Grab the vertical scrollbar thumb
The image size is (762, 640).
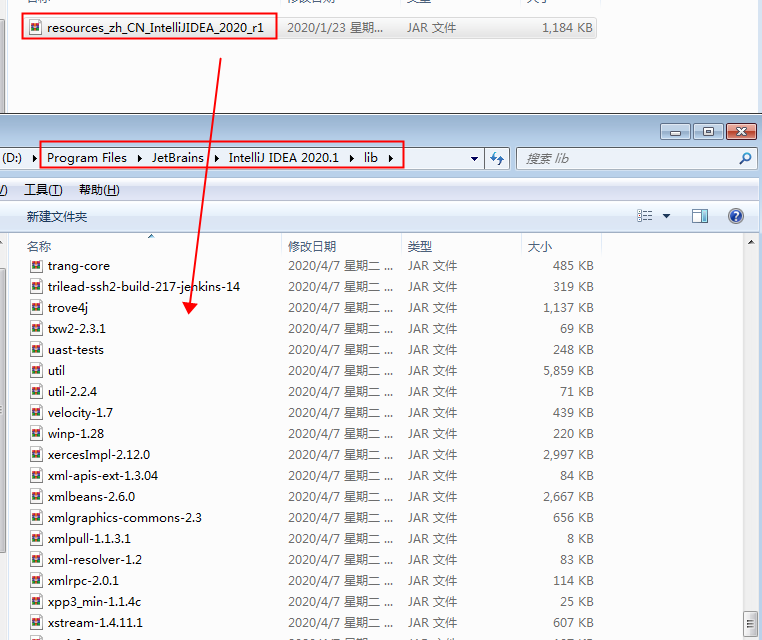pyautogui.click(x=751, y=623)
